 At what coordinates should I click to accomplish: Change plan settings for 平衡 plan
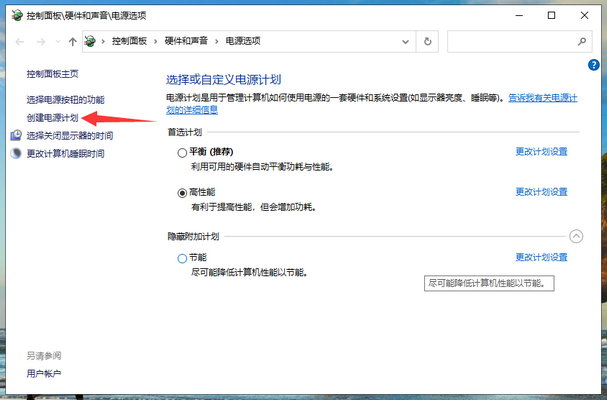pos(541,151)
